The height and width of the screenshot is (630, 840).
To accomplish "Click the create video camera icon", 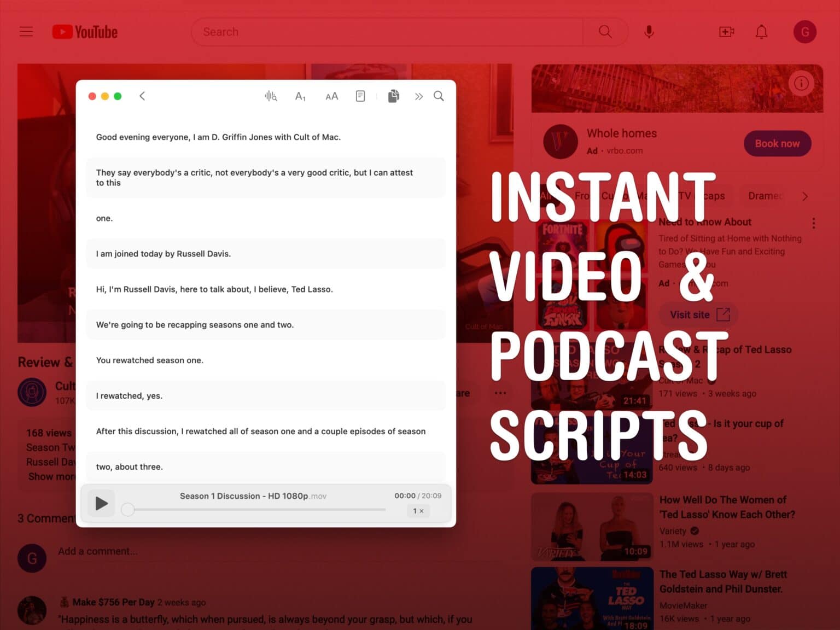I will (726, 32).
